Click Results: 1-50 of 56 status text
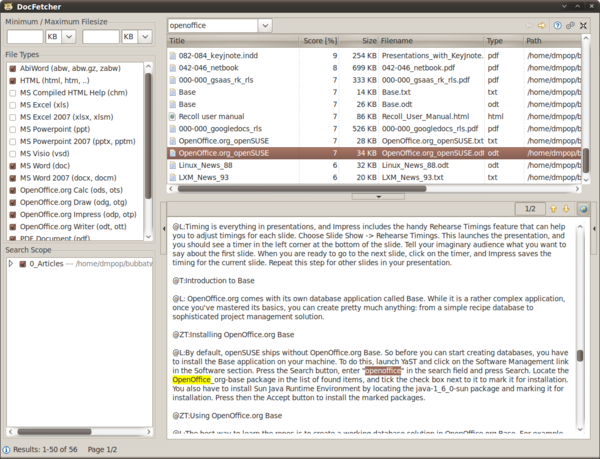Screen dimensions: 600x459 coord(45,450)
